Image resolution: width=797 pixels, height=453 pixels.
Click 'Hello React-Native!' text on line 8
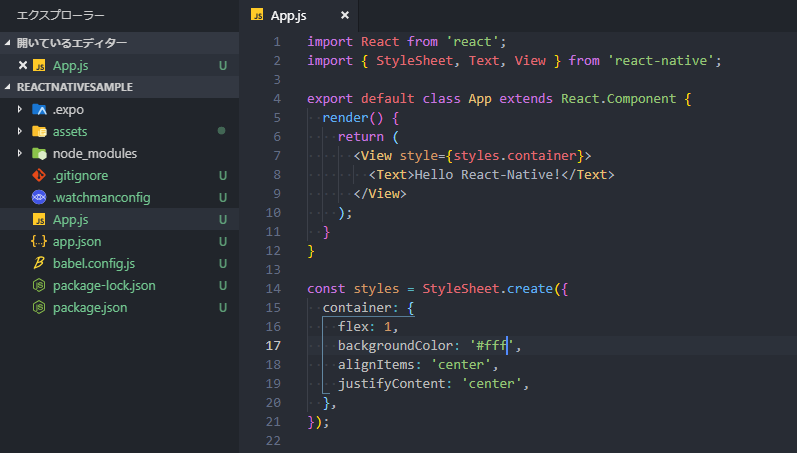pos(487,175)
